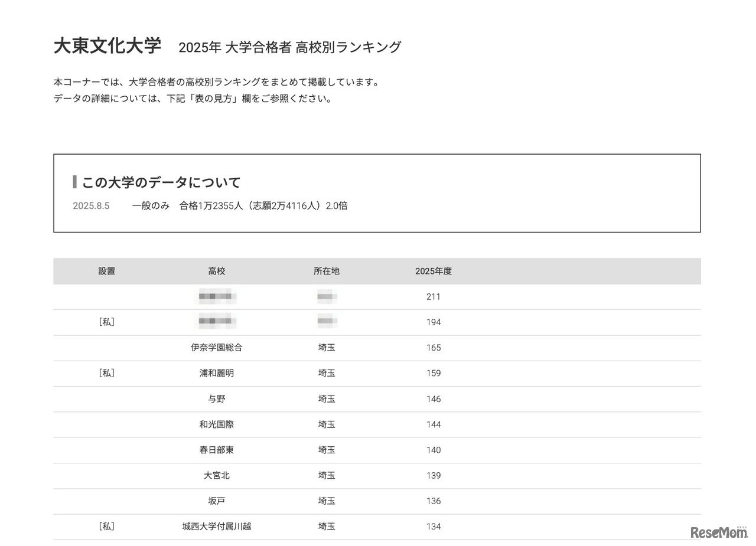Click the 与野 school name
The height and width of the screenshot is (546, 756).
[217, 399]
